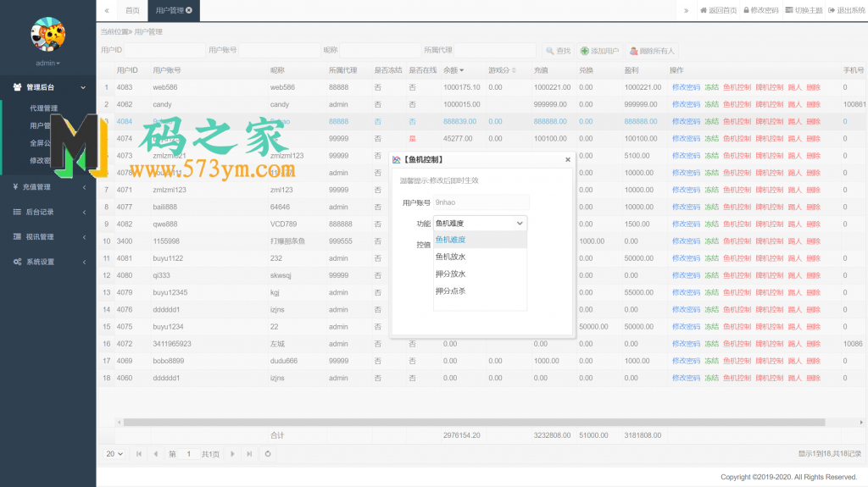The height and width of the screenshot is (487, 868).
Task: Click the 返回首页 home icon in top bar
Action: click(704, 10)
